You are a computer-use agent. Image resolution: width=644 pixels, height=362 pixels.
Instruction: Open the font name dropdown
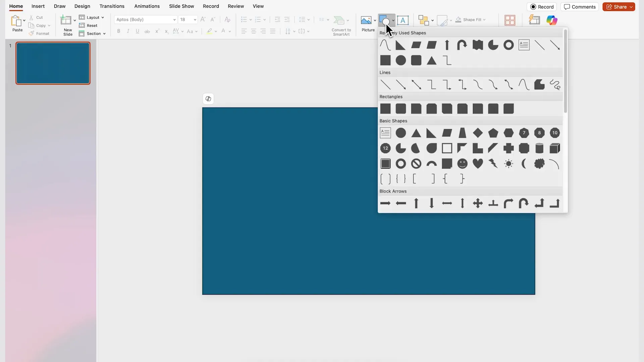[174, 19]
